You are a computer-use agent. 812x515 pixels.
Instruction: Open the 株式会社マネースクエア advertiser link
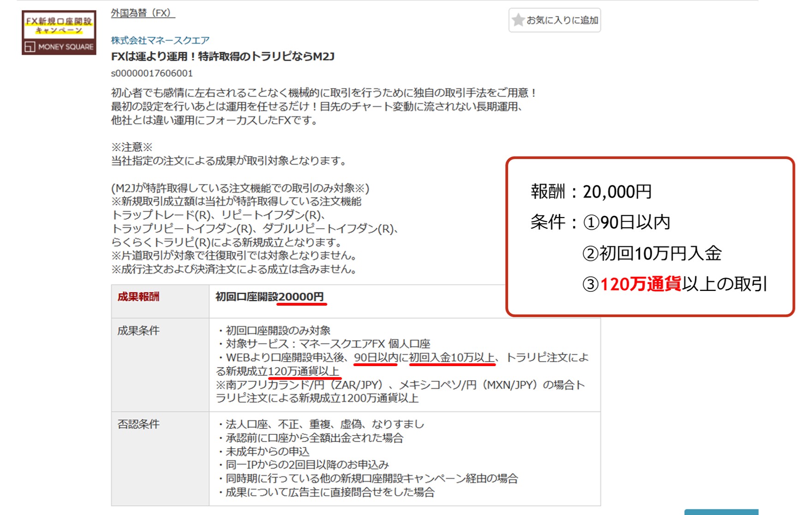160,40
